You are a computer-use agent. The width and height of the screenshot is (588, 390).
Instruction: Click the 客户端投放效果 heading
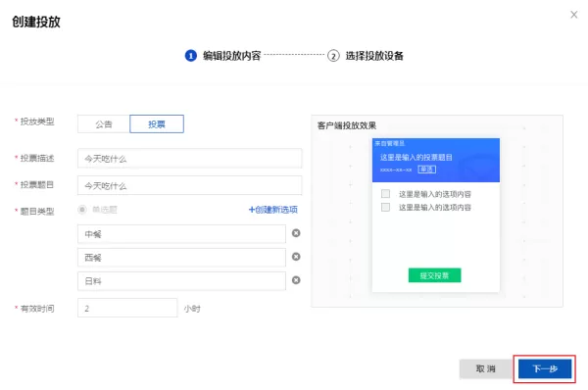tap(347, 125)
